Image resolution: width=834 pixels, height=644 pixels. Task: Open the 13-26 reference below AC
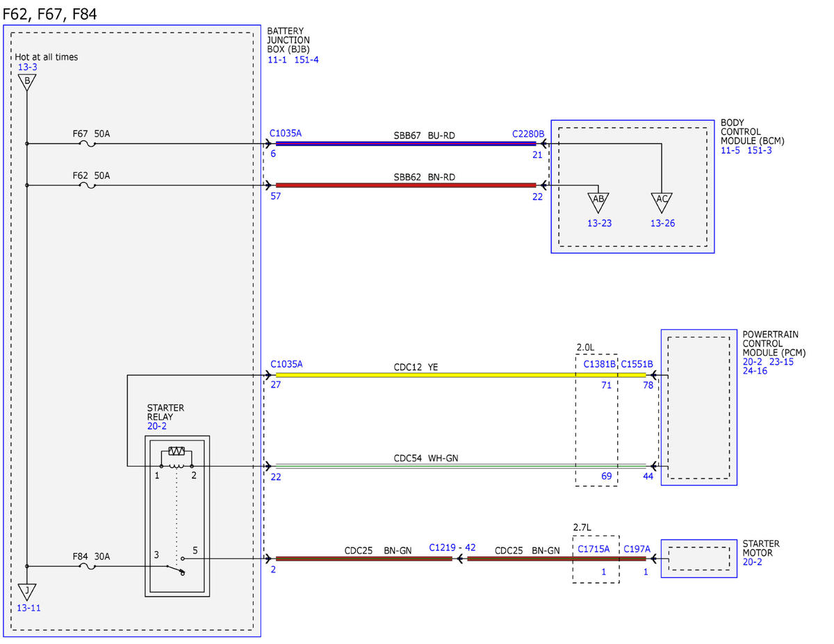[662, 224]
